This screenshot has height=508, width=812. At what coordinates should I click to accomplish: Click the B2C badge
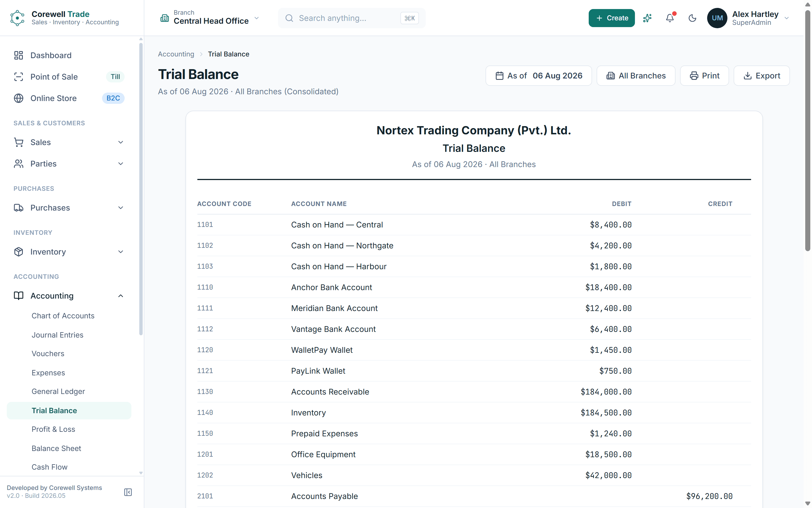tap(113, 98)
